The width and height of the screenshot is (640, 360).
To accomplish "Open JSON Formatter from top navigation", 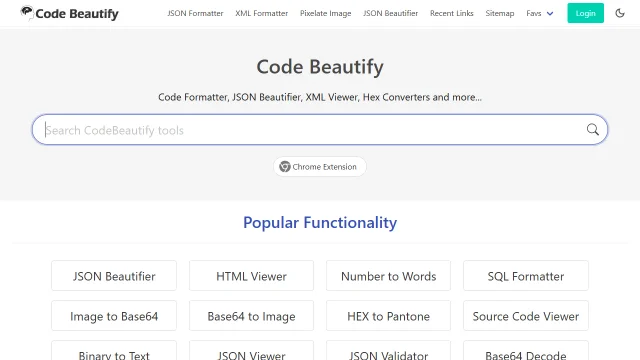I will tap(195, 13).
